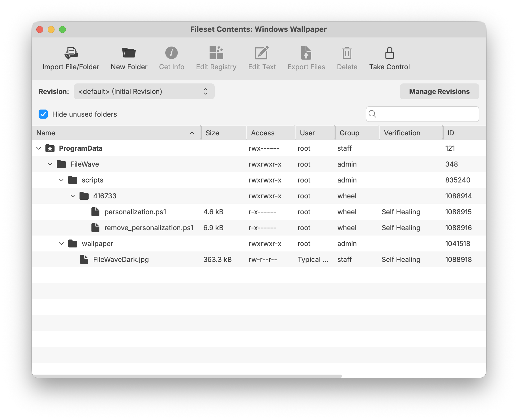Image resolution: width=518 pixels, height=420 pixels.
Task: Click the Take Control lock icon
Action: tap(389, 53)
